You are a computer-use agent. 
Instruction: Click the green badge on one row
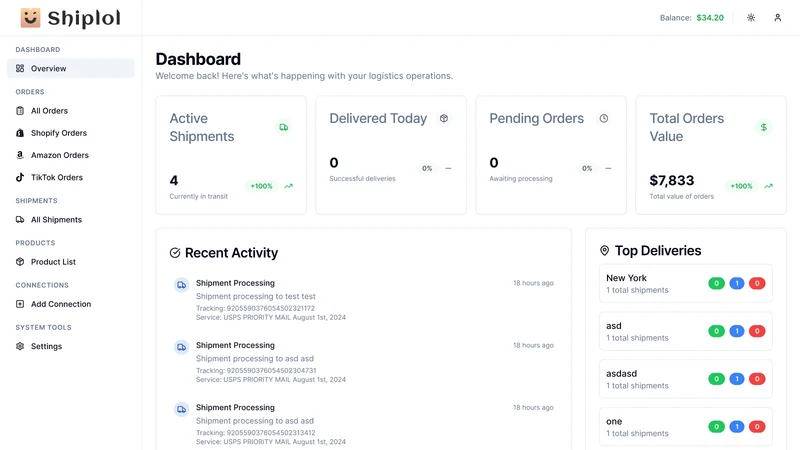(x=716, y=427)
